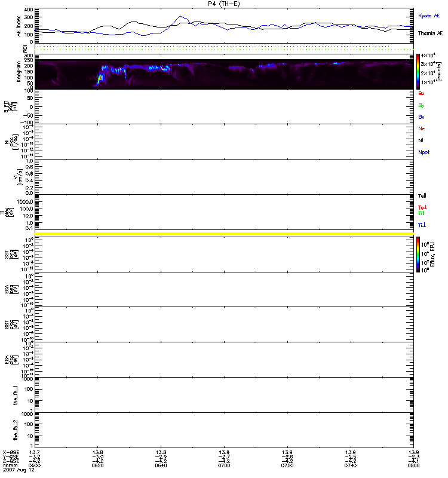Click the 0700 time tick label
Viewport: 448px width, 478px height.
click(x=224, y=465)
